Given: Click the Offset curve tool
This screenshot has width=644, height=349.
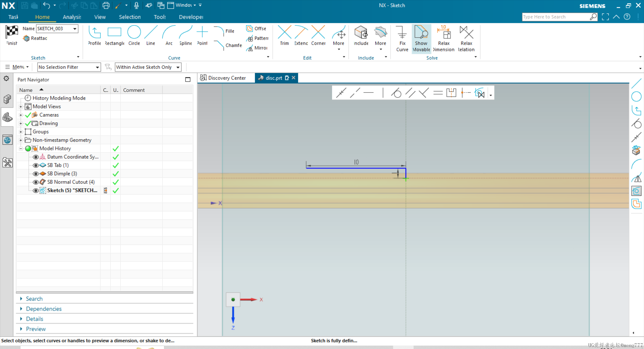Looking at the screenshot, I should (x=256, y=29).
